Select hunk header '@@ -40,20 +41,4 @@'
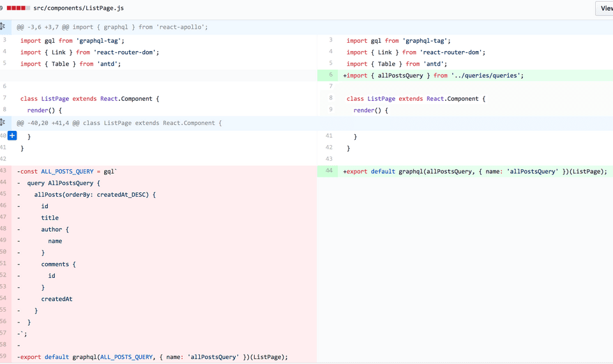 (48, 123)
